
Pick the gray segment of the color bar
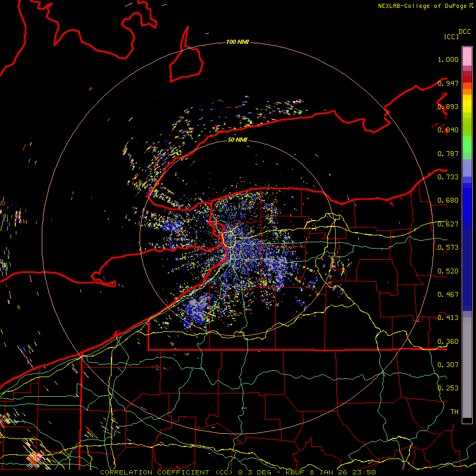click(467, 368)
